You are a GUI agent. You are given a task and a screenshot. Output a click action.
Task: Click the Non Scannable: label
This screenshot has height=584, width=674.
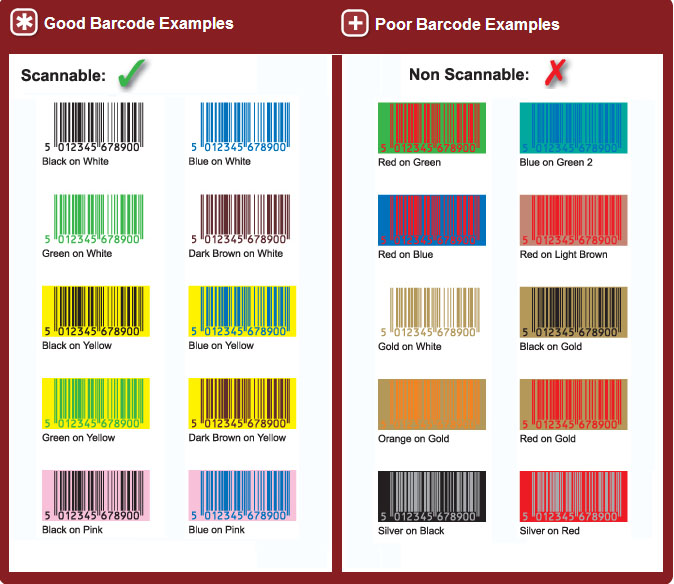pyautogui.click(x=469, y=74)
